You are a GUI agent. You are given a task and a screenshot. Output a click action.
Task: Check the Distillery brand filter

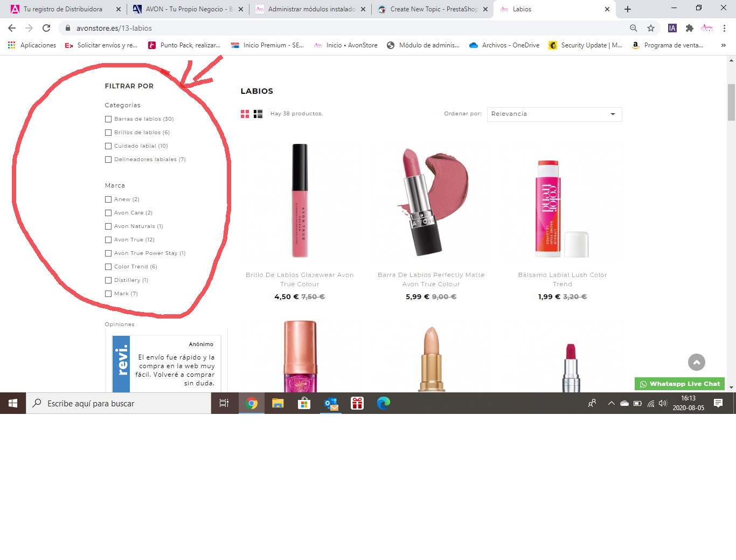click(108, 280)
